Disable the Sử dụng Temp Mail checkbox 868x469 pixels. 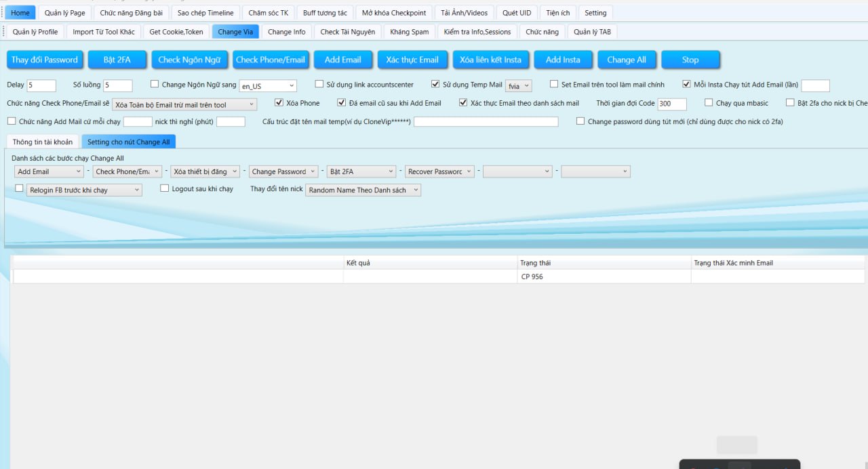tap(435, 85)
